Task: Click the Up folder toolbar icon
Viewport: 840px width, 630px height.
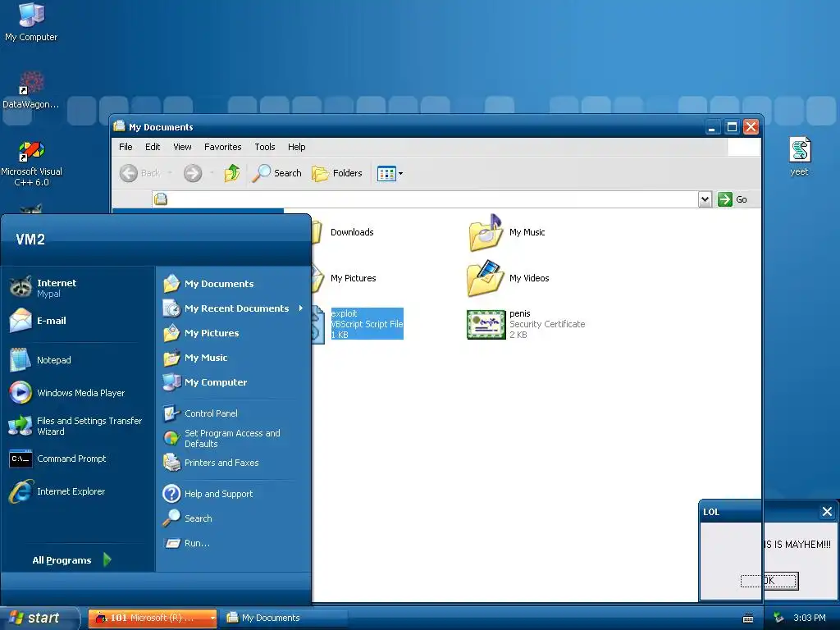Action: 232,173
